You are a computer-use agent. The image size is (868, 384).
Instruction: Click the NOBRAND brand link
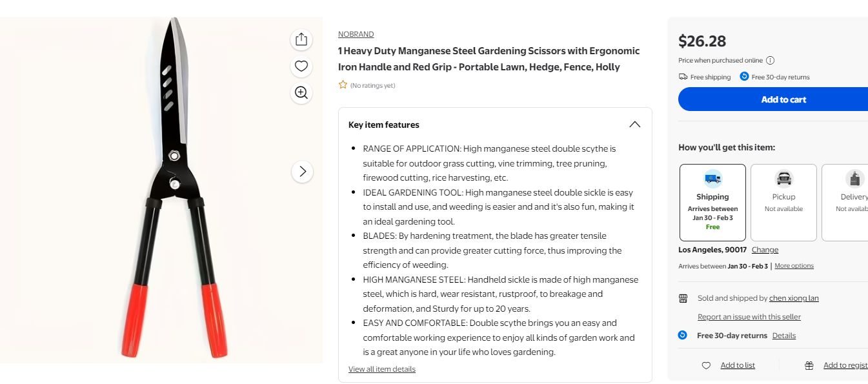pyautogui.click(x=356, y=34)
